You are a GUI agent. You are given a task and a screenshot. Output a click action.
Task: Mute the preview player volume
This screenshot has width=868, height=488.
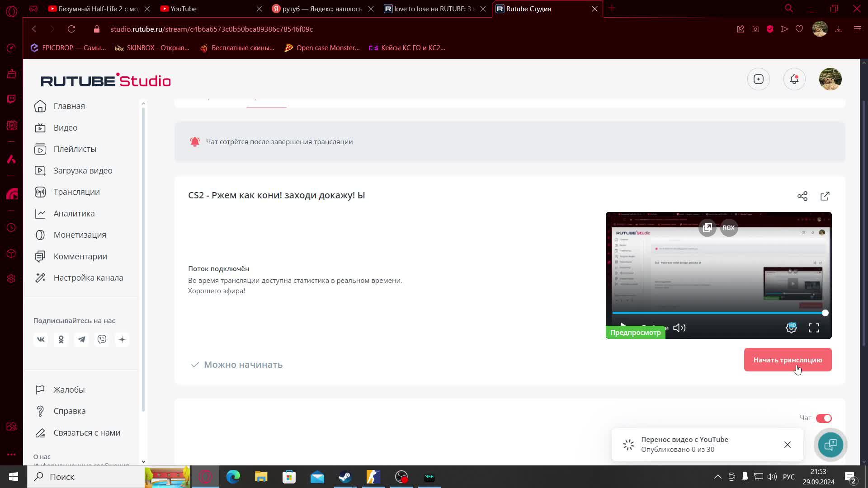tap(679, 328)
